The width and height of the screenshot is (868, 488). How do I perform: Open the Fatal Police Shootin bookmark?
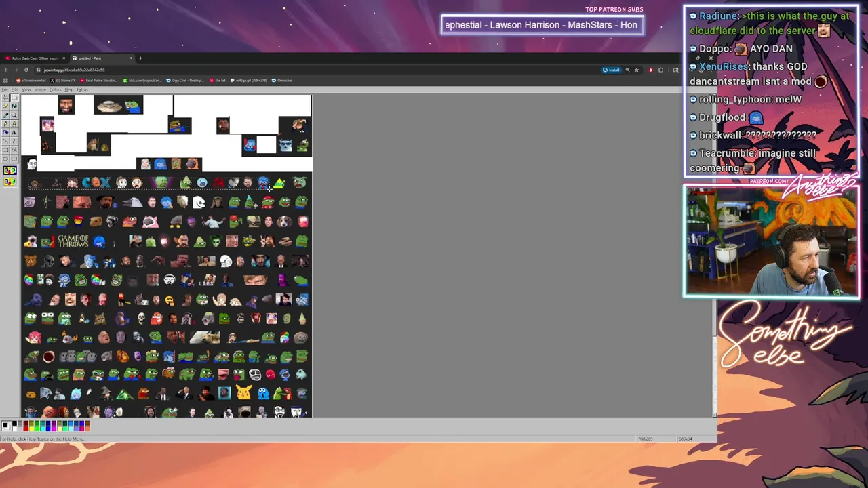[98, 80]
